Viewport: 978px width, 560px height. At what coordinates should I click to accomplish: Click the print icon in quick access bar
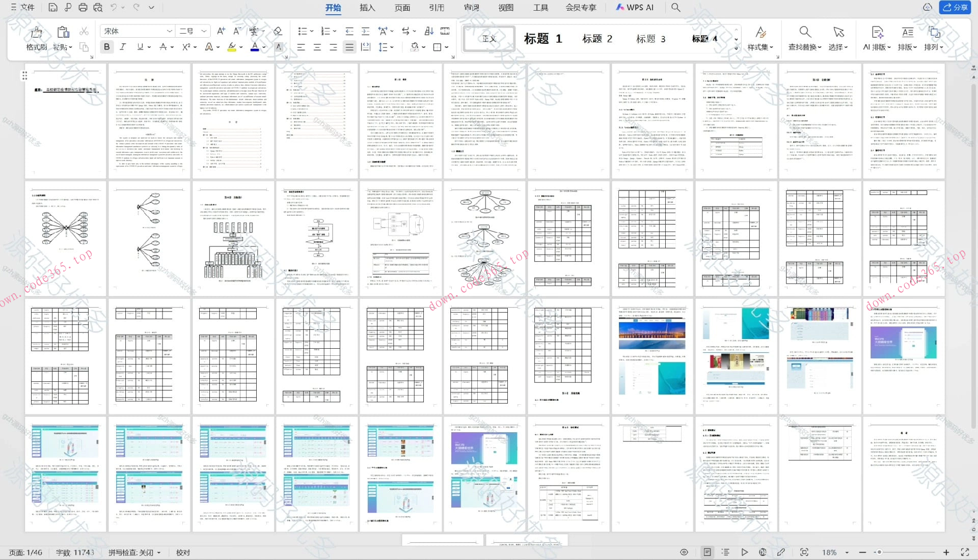(83, 7)
